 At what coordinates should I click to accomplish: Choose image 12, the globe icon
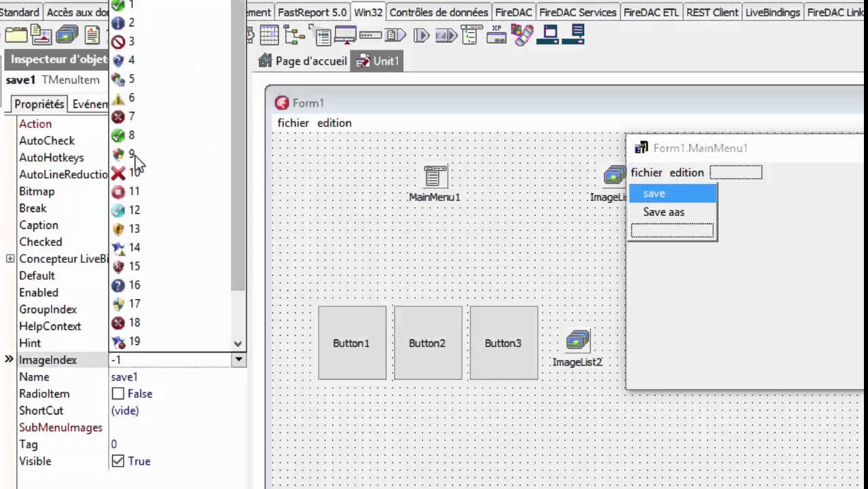(x=170, y=210)
